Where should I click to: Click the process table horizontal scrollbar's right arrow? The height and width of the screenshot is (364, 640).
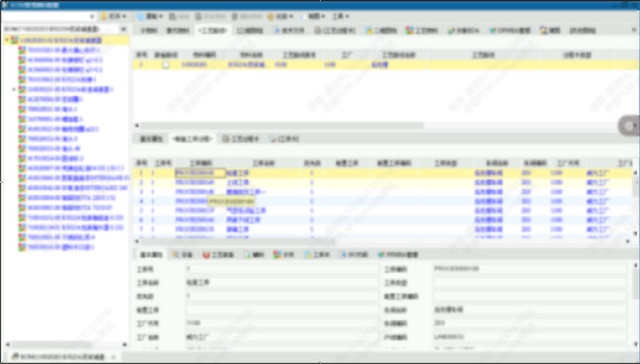pos(628,241)
